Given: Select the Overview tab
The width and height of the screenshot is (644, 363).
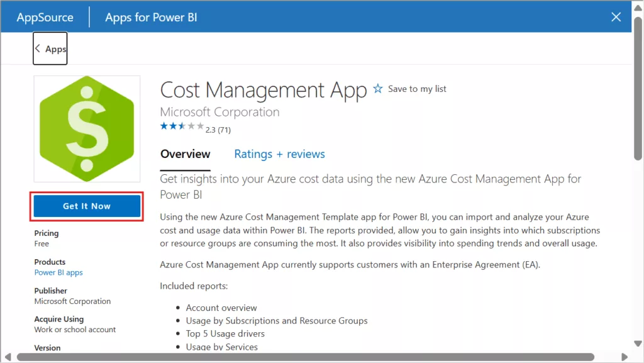Looking at the screenshot, I should click(186, 154).
